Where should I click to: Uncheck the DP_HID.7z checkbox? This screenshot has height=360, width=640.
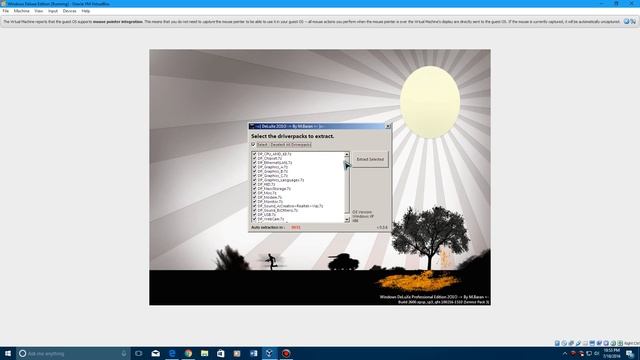pyautogui.click(x=254, y=184)
